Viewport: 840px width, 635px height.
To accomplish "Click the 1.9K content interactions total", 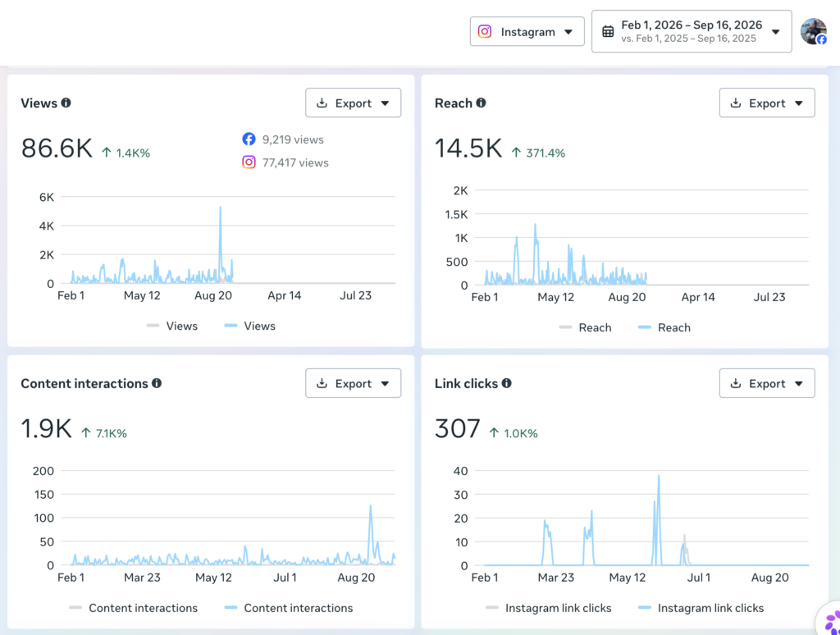I will [46, 429].
